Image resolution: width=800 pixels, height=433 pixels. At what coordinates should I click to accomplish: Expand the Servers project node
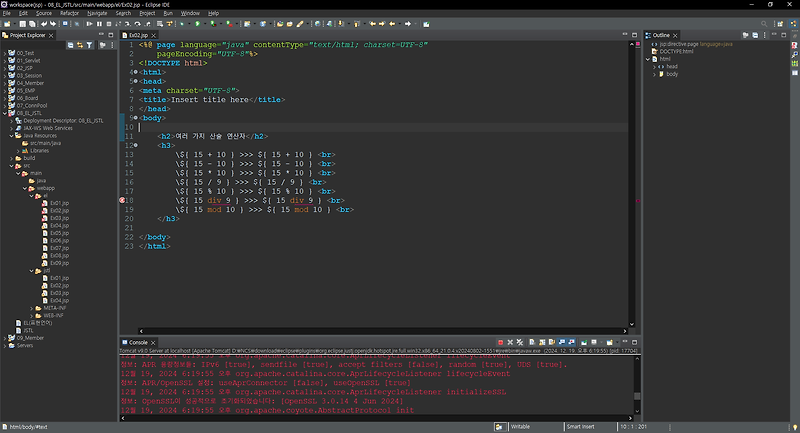tap(5, 345)
